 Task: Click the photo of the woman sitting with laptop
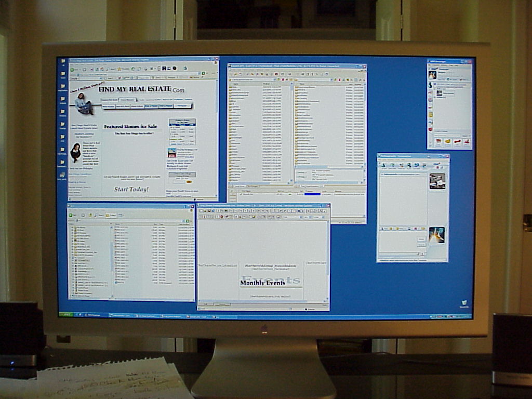click(x=84, y=104)
